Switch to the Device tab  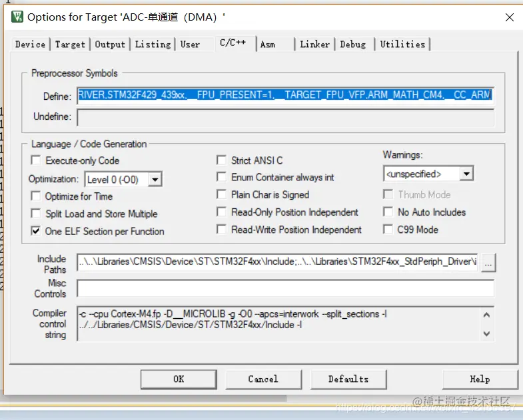pos(30,45)
